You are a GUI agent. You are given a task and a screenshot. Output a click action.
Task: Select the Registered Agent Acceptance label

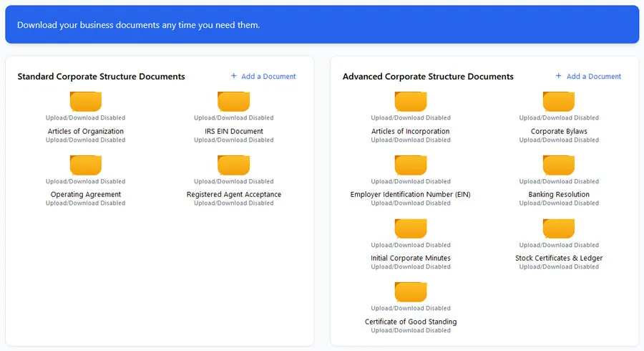pos(234,194)
